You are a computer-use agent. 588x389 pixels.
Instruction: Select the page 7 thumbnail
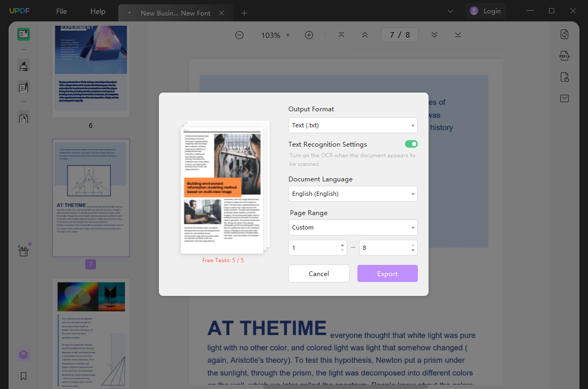[x=90, y=197]
